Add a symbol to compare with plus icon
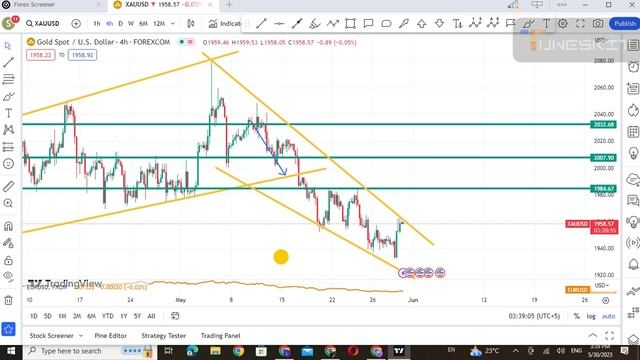 coord(76,24)
